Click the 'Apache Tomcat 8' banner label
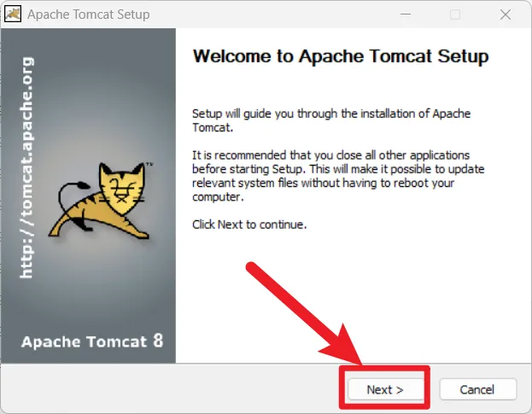Screen dimensions: 532x414 (92, 341)
